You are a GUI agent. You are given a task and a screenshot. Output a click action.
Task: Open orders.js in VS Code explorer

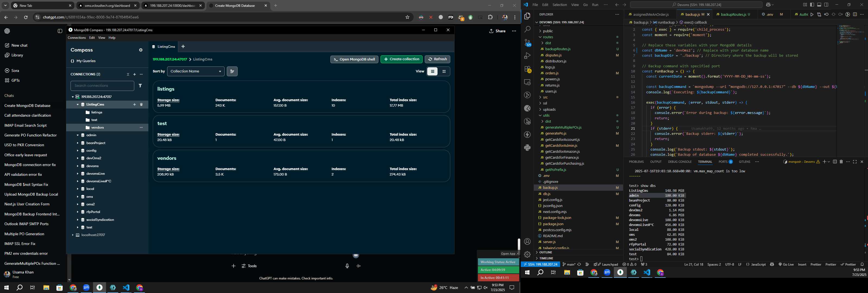552,73
